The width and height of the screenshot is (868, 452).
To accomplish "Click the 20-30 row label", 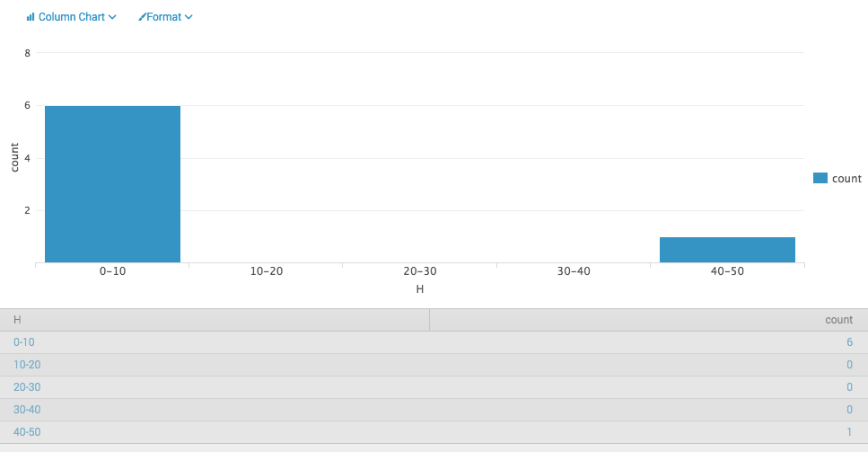I will click(x=27, y=387).
